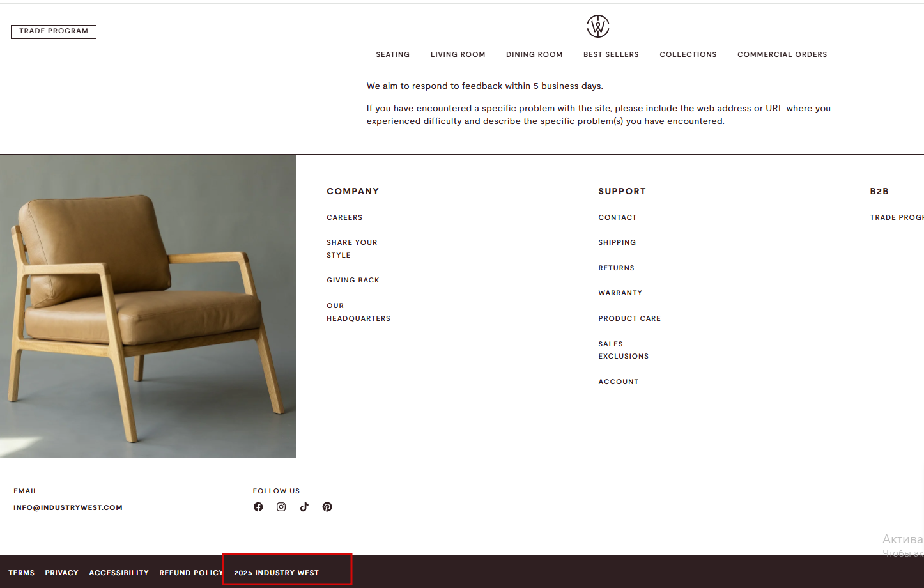Visit the Giving Back link

pyautogui.click(x=353, y=281)
